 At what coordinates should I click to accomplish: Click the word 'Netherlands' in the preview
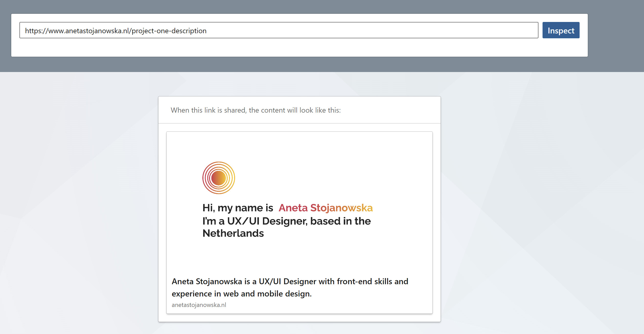(x=233, y=233)
